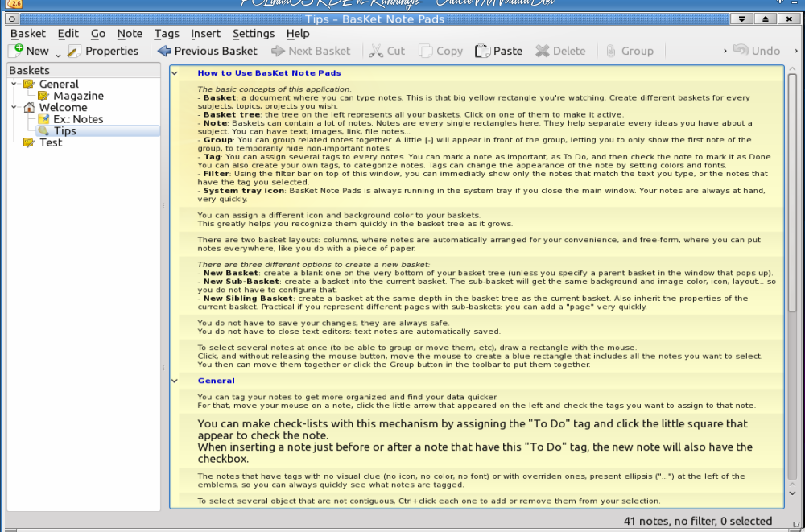Screen dimensions: 805x532
Task: Select the 'You can tag your notes' note
Action: point(481,401)
